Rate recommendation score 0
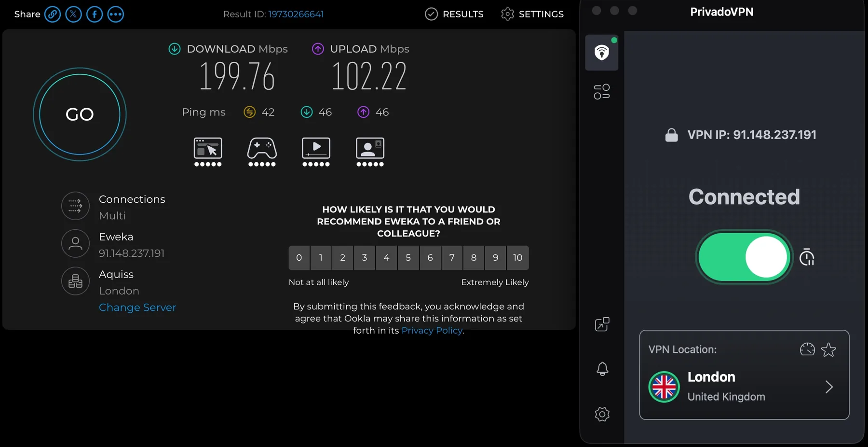The width and height of the screenshot is (868, 447). (x=299, y=258)
